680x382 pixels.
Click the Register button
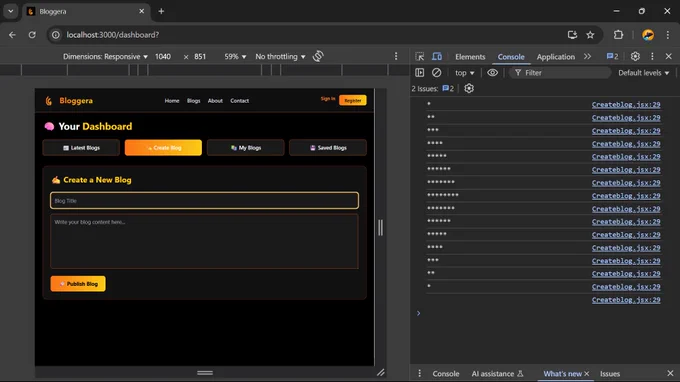tap(353, 101)
